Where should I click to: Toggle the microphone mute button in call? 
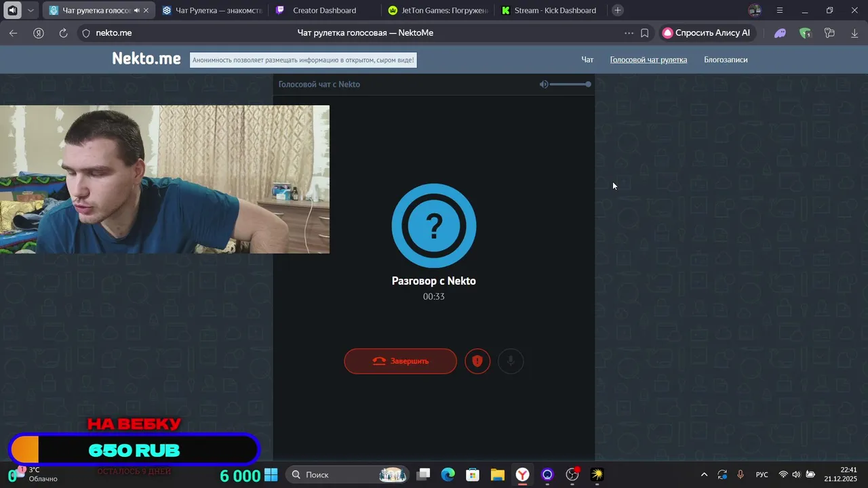click(x=511, y=361)
